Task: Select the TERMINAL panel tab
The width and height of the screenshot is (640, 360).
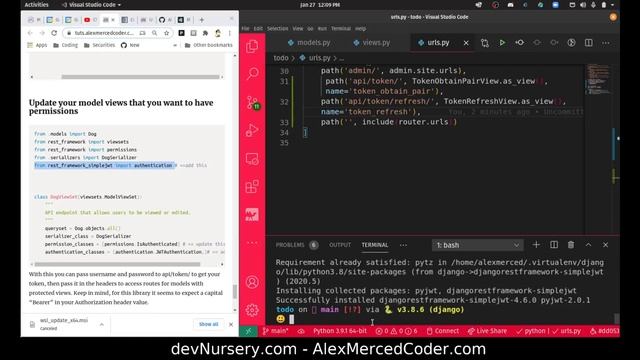Action: click(374, 245)
